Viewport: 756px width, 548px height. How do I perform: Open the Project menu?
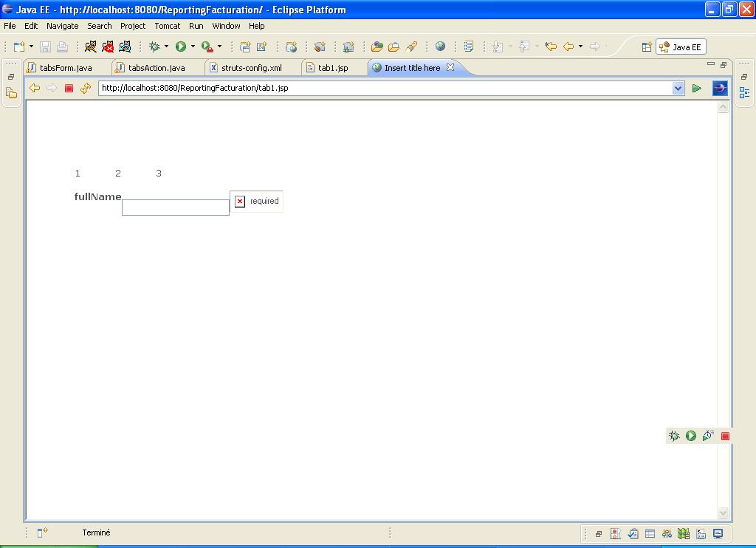tap(133, 26)
